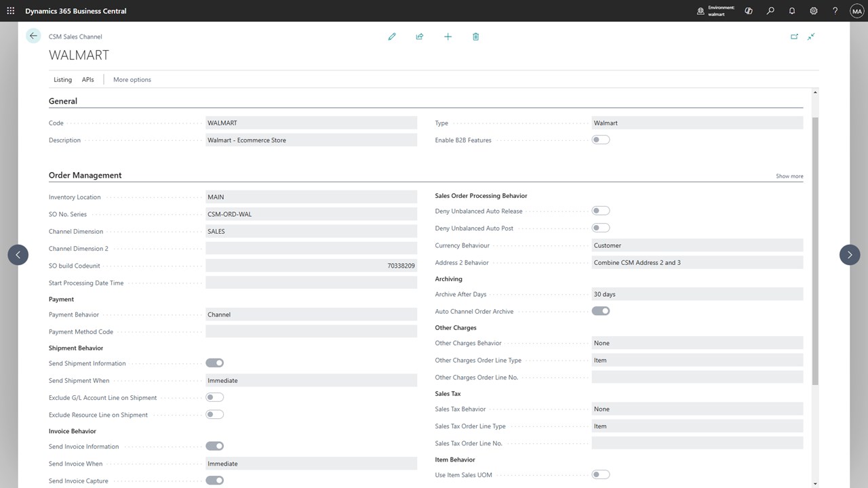Screen dimensions: 868x488
Task: Delete record using trash icon
Action: [475, 37]
